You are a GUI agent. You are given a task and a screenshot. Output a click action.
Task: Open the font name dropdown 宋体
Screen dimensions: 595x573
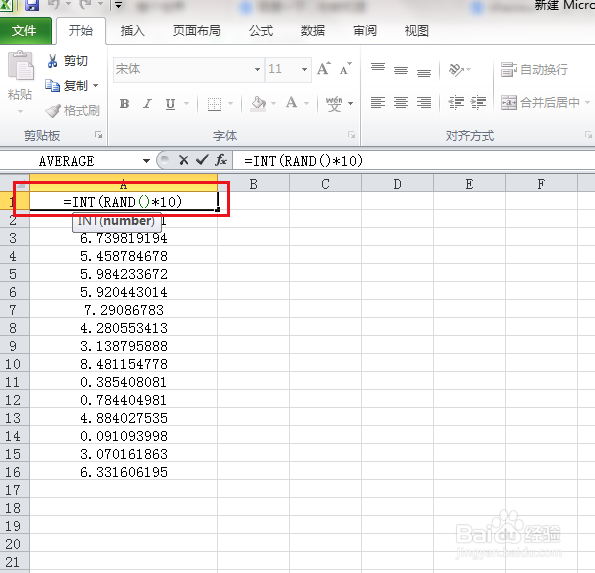257,69
